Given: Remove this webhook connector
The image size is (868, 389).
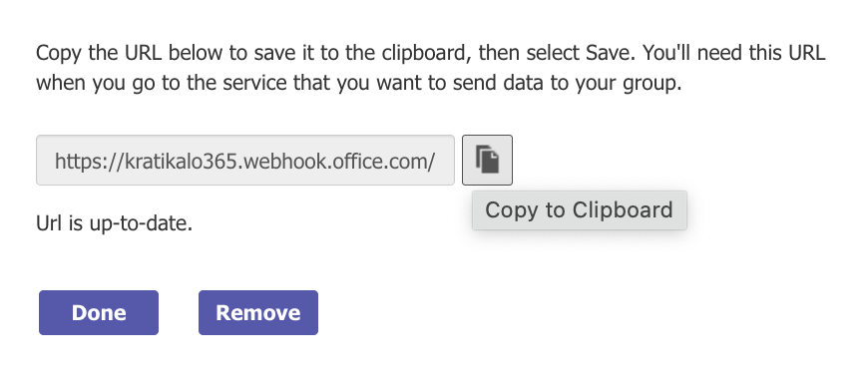Looking at the screenshot, I should [x=258, y=312].
